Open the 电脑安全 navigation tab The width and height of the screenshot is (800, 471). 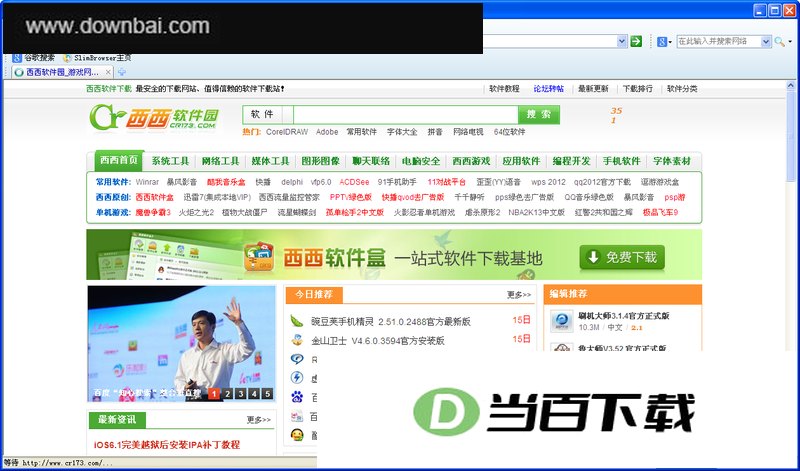click(421, 161)
